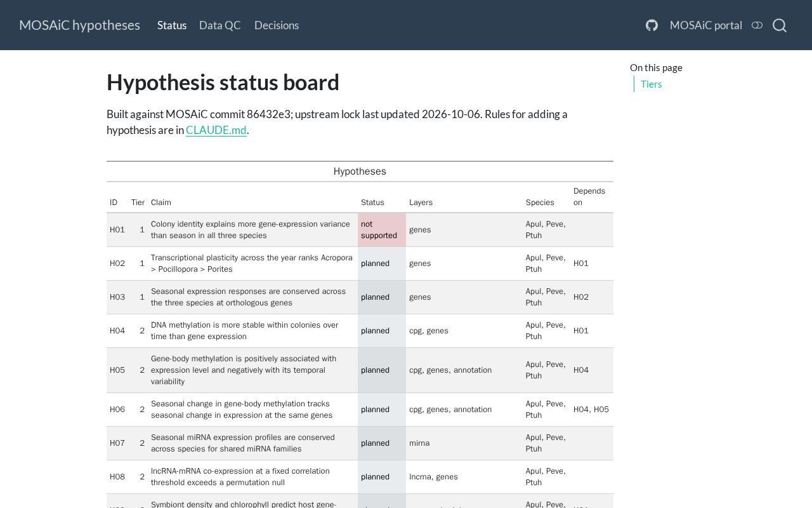Select the H05 ID cell
Screen dimensions: 812x508
pos(117,370)
